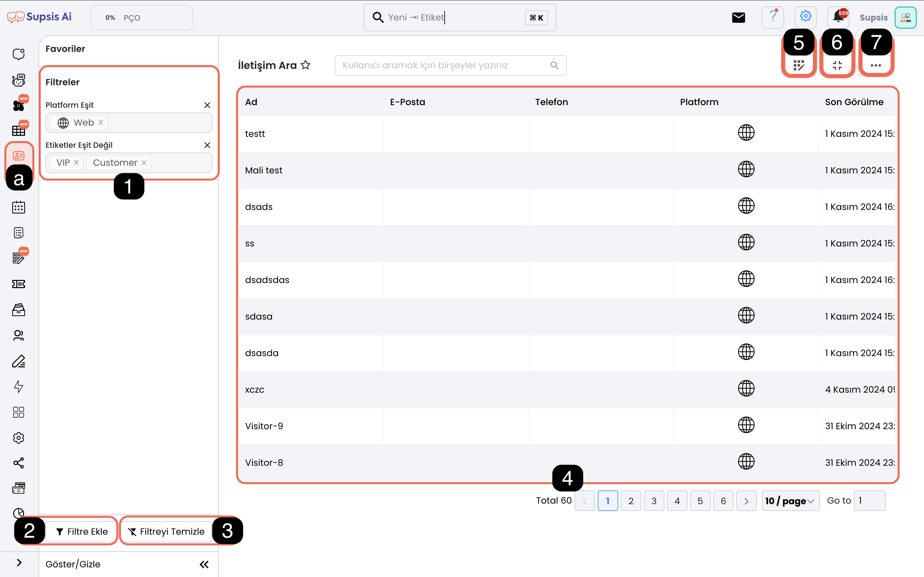The width and height of the screenshot is (924, 577).
Task: Click the Kullanıcı aramak search field
Action: pos(445,65)
